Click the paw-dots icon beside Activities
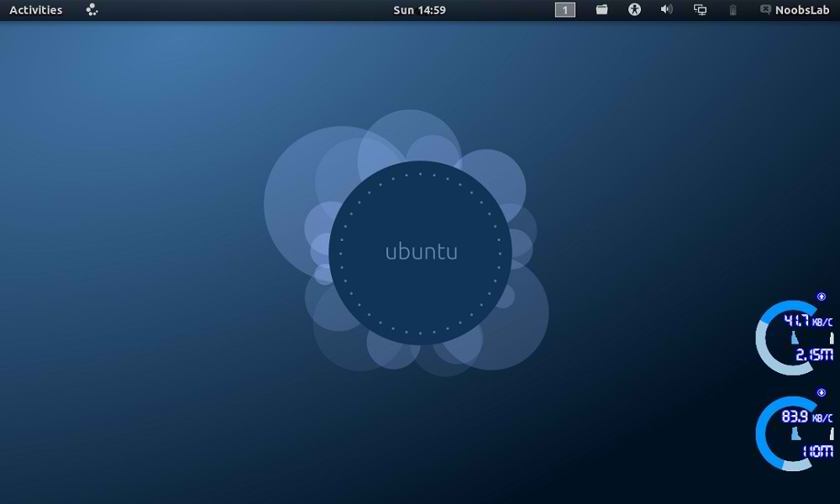Viewport: 840px width, 504px height. 92,9
